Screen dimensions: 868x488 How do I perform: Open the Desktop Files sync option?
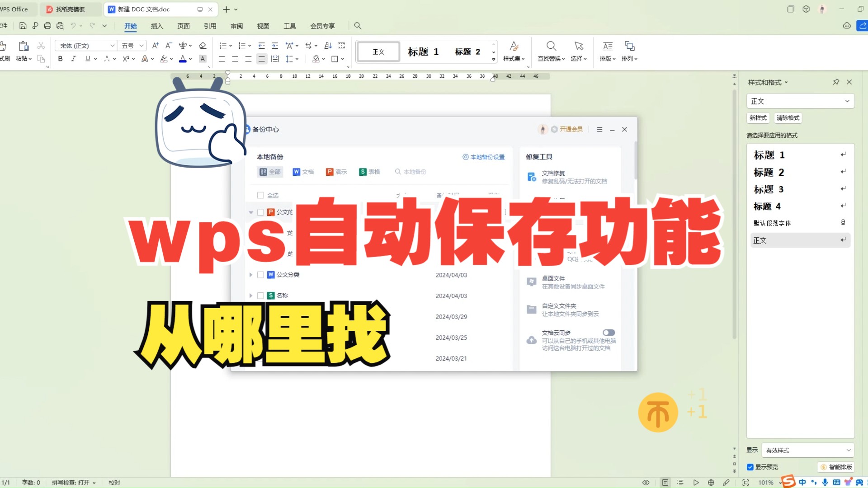click(x=572, y=282)
